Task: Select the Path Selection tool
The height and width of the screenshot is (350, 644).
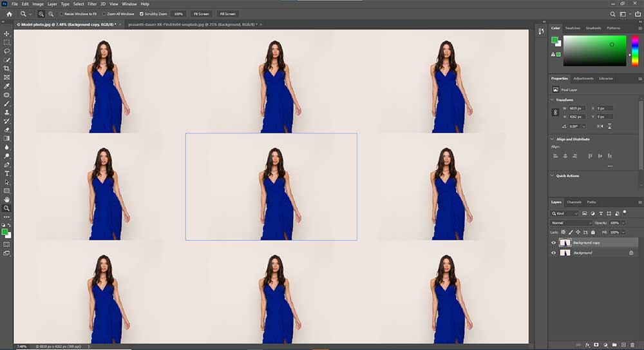Action: click(x=6, y=182)
